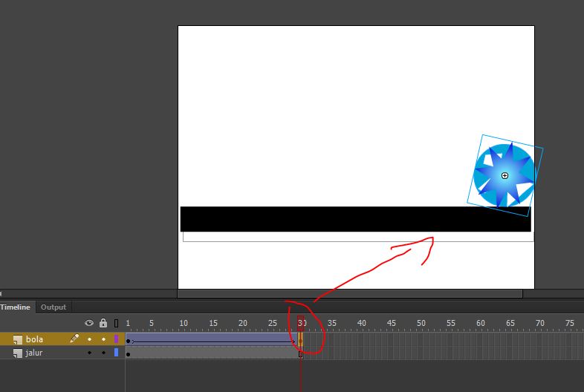Click the ball's registration point crosshair

tap(504, 176)
